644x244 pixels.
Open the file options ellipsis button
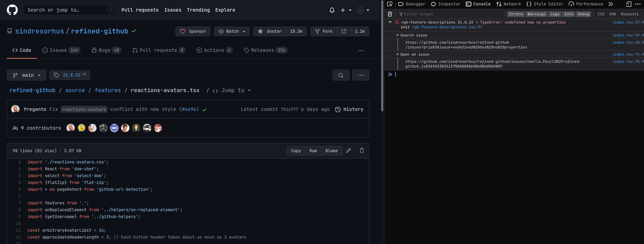(361, 75)
